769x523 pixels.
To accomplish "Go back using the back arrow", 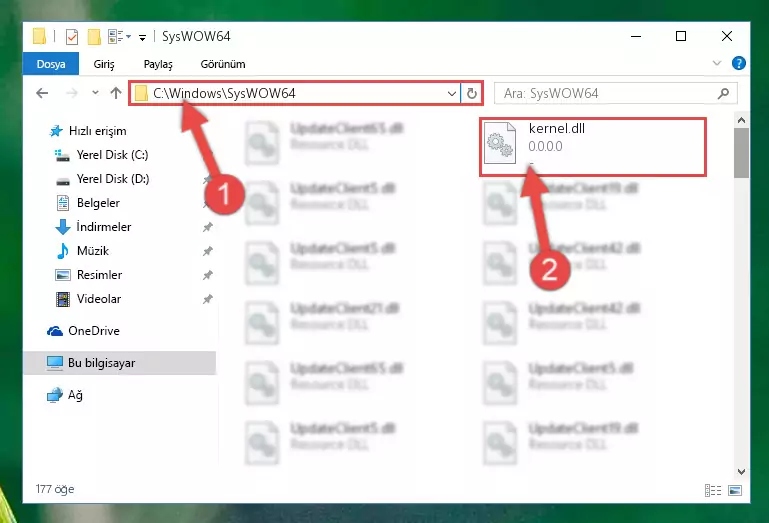I will [x=42, y=93].
